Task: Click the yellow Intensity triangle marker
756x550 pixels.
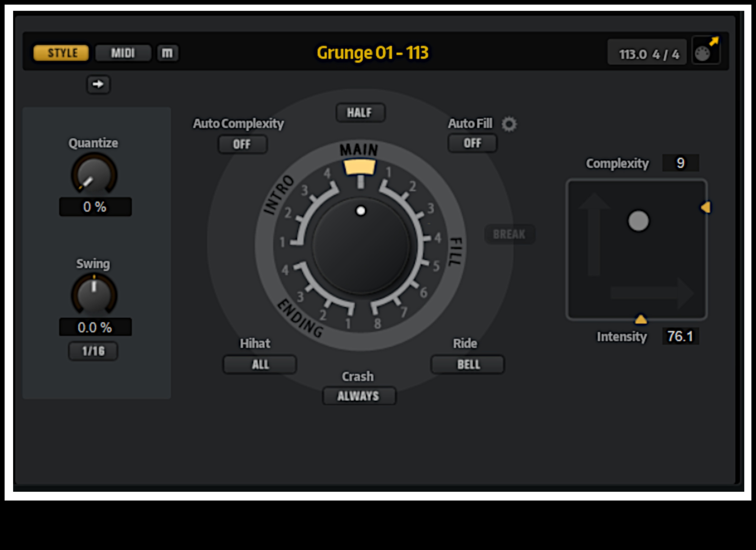Action: pyautogui.click(x=640, y=319)
